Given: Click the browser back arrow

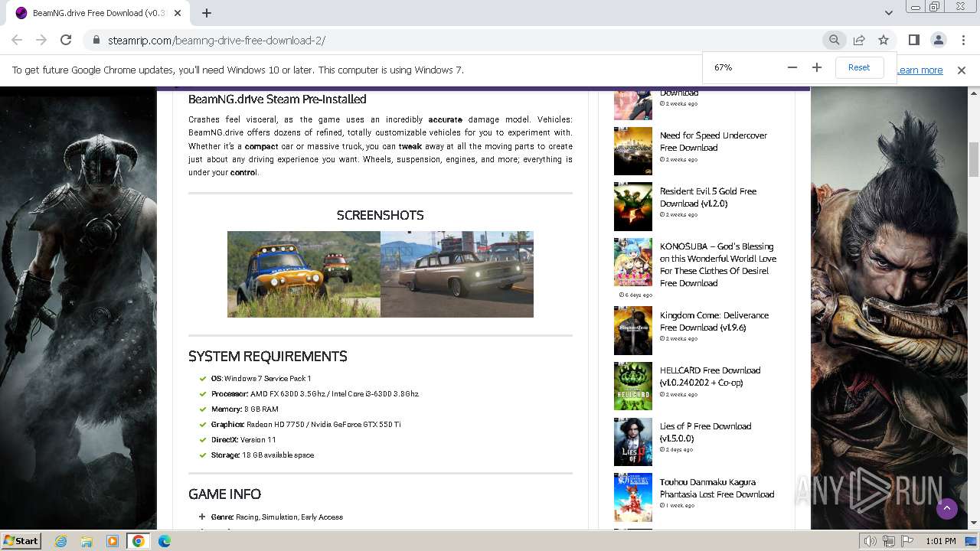Looking at the screenshot, I should point(17,41).
